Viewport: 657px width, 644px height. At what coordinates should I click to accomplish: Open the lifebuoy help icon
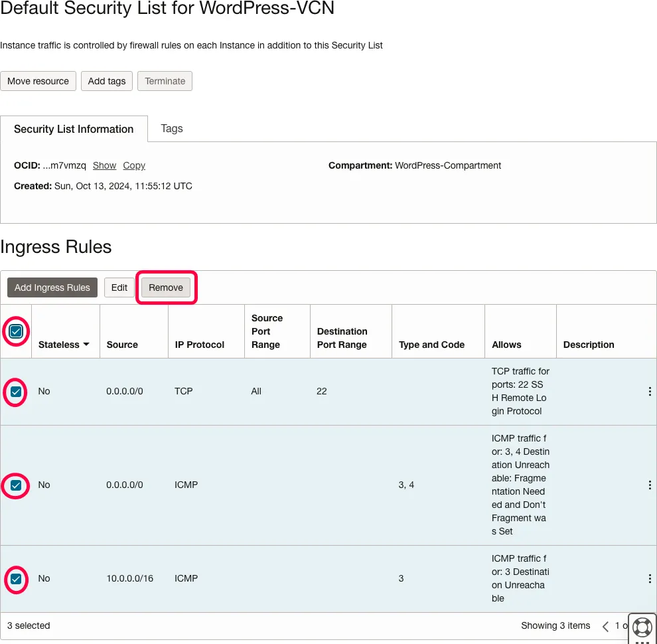coord(642,627)
